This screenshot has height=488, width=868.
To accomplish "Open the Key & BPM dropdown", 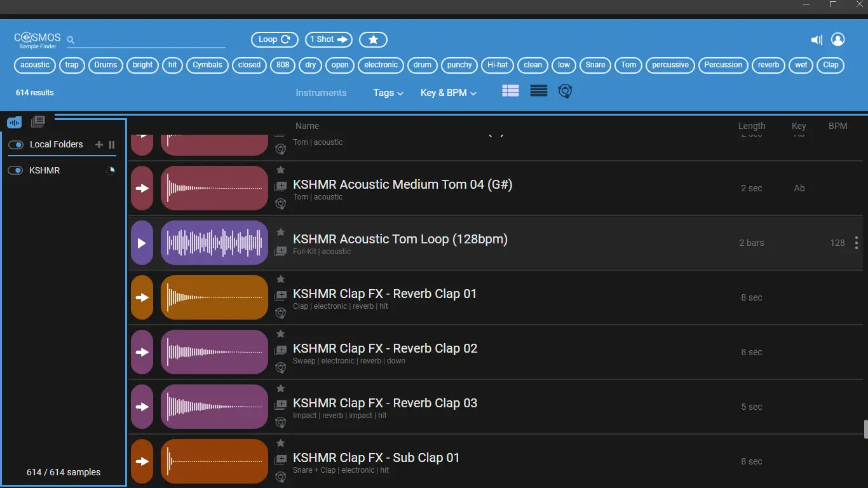I will click(448, 93).
